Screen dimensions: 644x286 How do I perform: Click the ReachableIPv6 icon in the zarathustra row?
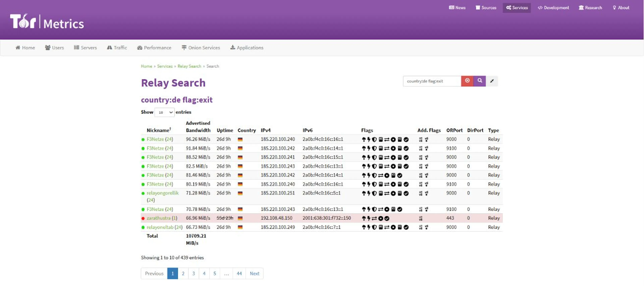pos(421,218)
